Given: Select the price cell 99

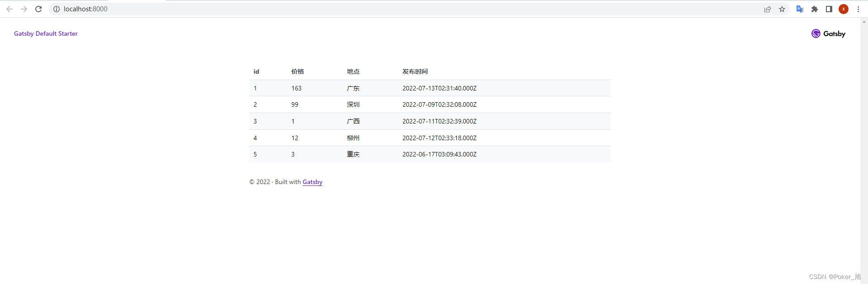Looking at the screenshot, I should (295, 104).
